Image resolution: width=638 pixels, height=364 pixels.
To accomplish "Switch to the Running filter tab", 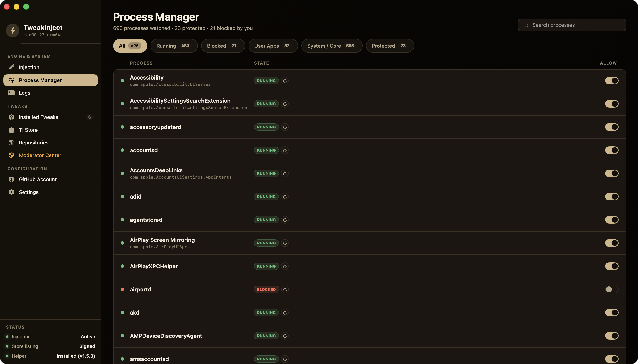I will (174, 46).
